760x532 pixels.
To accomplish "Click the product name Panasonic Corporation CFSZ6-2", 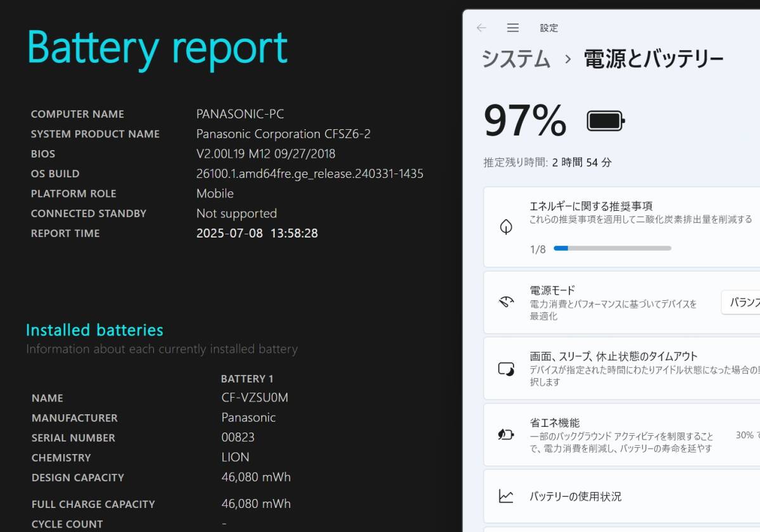I will click(284, 134).
